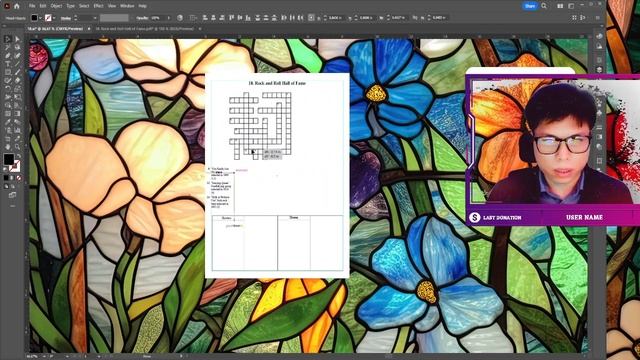Select the Hand tool
640x360 pixels.
click(7, 146)
